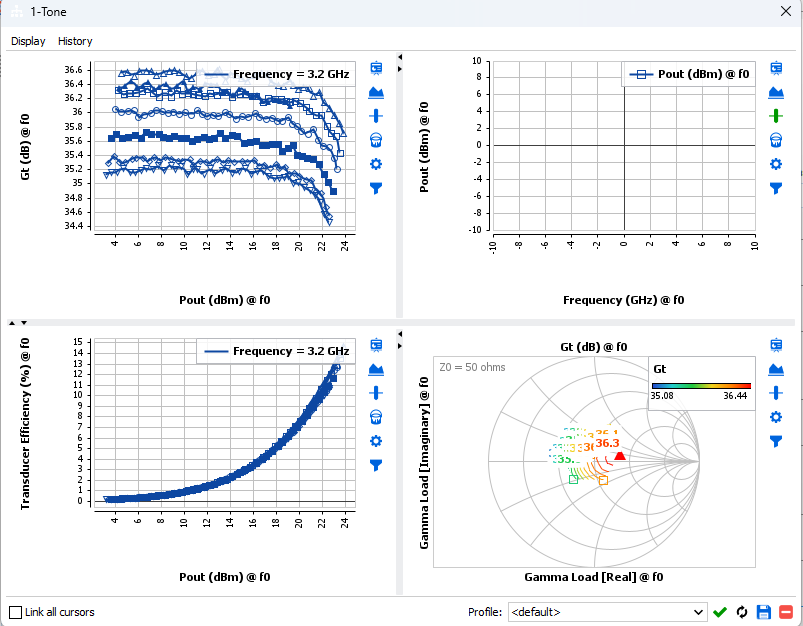Select red triangle marker on Smith chart
This screenshot has height=626, width=803.
(x=620, y=455)
